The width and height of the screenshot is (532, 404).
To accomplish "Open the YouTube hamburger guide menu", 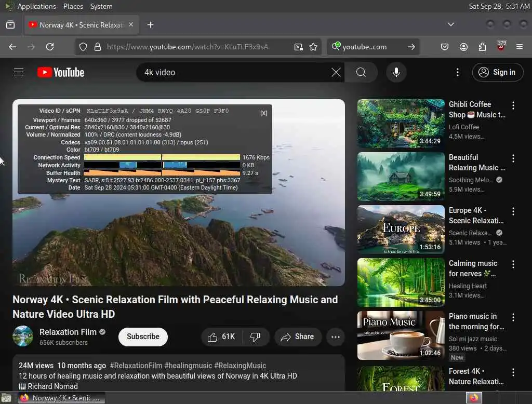I will pyautogui.click(x=19, y=72).
